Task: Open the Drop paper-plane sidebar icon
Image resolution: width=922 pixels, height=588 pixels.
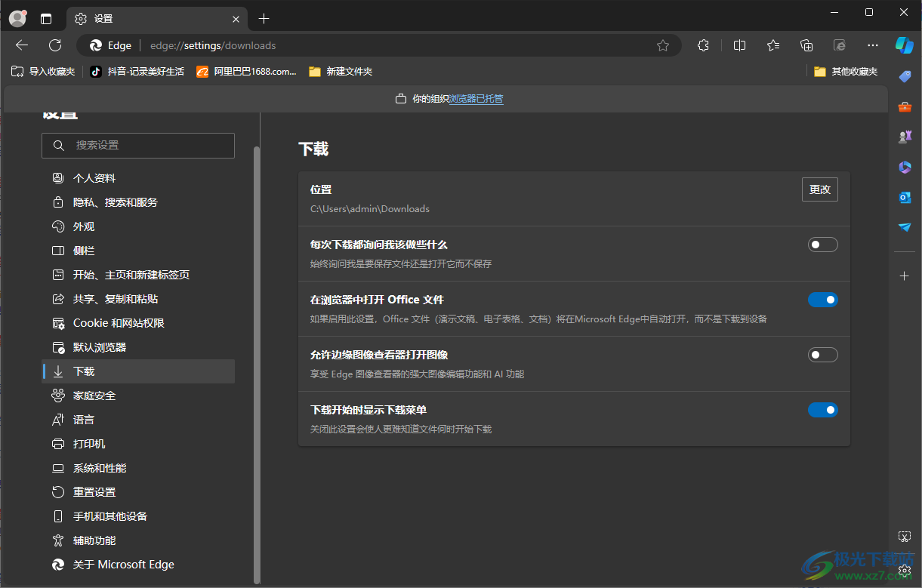Action: pyautogui.click(x=905, y=227)
